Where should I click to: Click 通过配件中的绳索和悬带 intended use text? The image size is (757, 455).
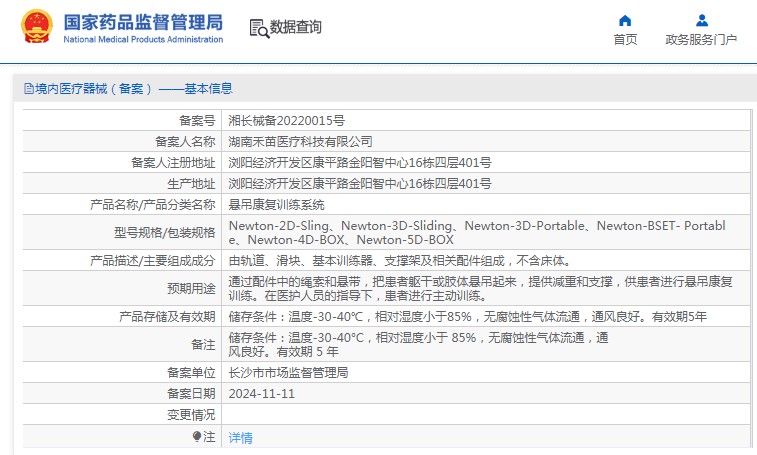[480, 288]
